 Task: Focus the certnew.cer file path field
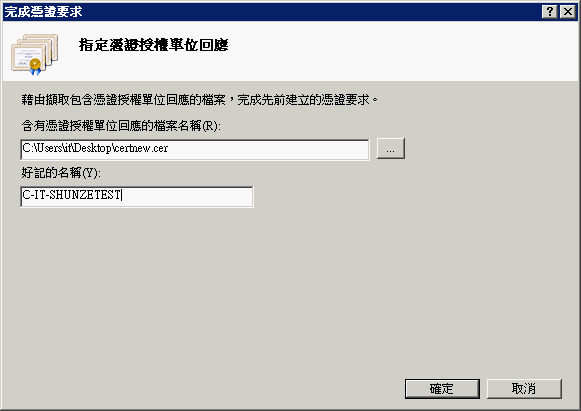pos(195,150)
